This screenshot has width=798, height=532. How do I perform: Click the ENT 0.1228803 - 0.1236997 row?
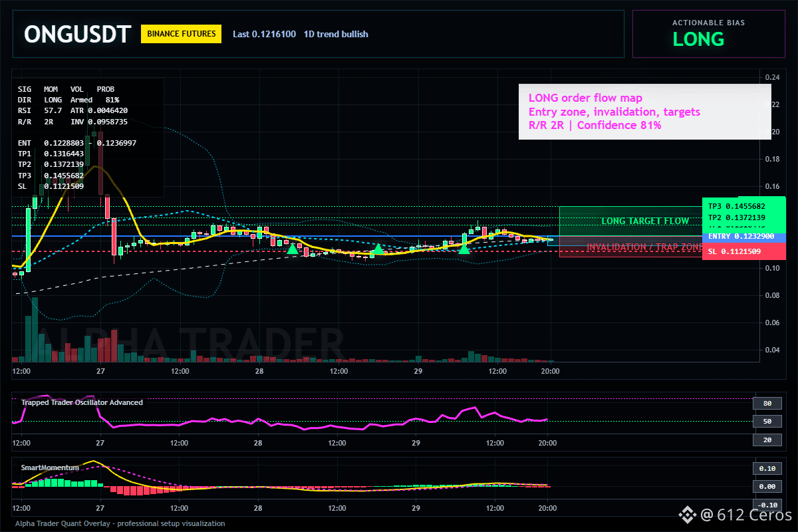pos(77,143)
